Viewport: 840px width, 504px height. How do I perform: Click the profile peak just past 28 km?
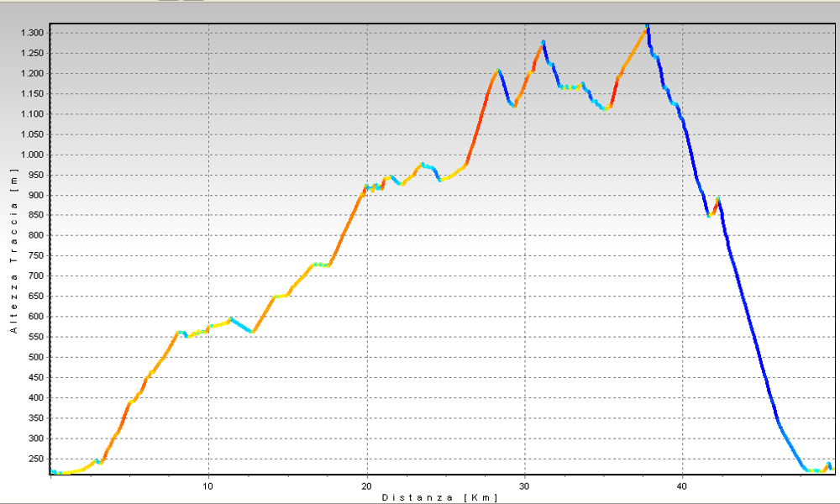click(498, 71)
